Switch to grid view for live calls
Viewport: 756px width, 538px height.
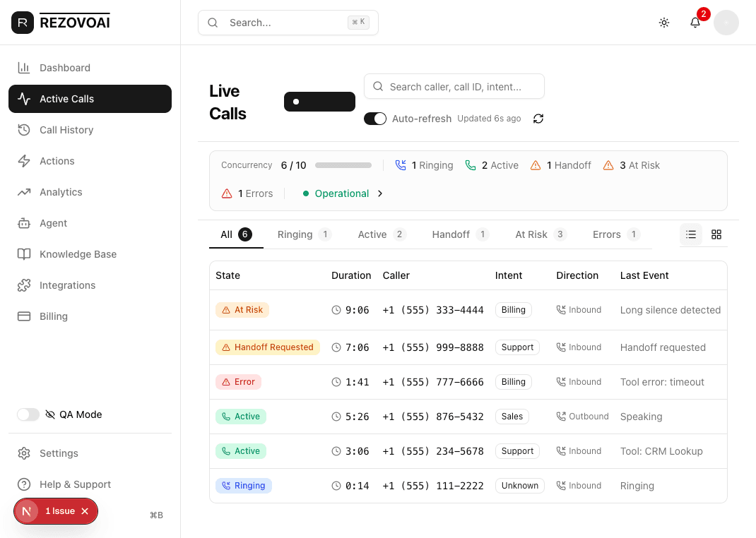(716, 234)
